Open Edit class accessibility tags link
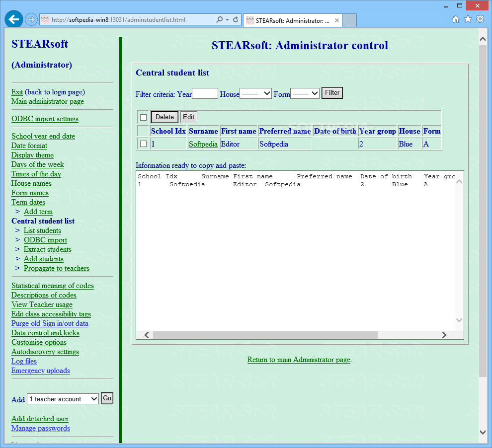Viewport: 492px width, 448px height. [51, 314]
